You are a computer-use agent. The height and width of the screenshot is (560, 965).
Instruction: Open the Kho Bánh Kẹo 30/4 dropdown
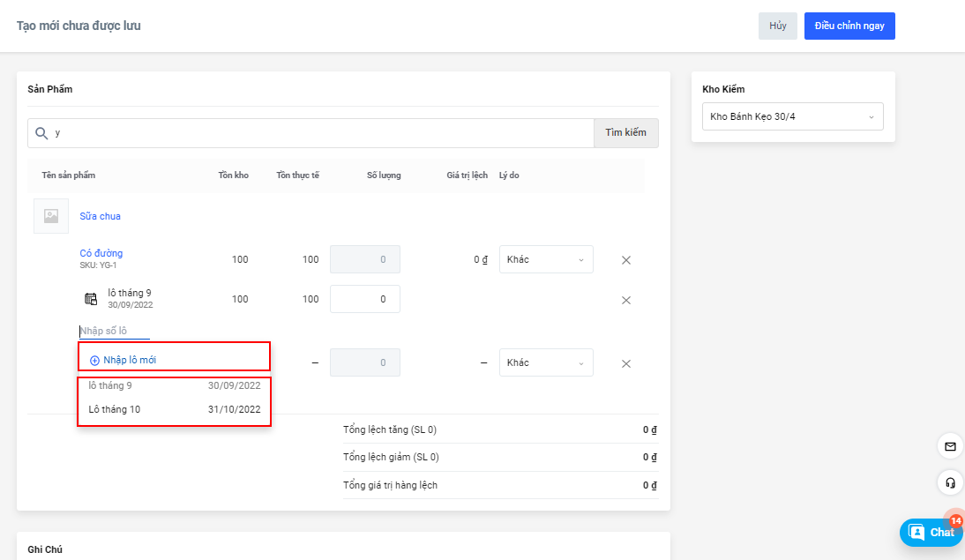[x=792, y=116]
